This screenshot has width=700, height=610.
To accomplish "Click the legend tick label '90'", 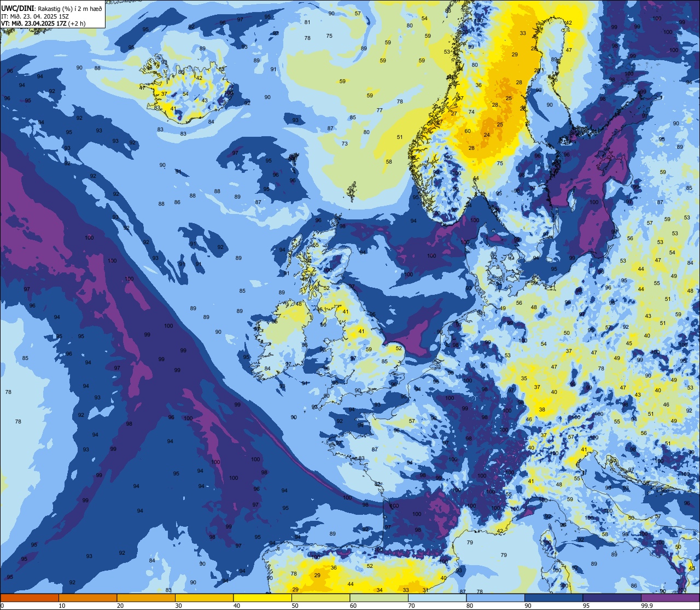I will coord(528,606).
